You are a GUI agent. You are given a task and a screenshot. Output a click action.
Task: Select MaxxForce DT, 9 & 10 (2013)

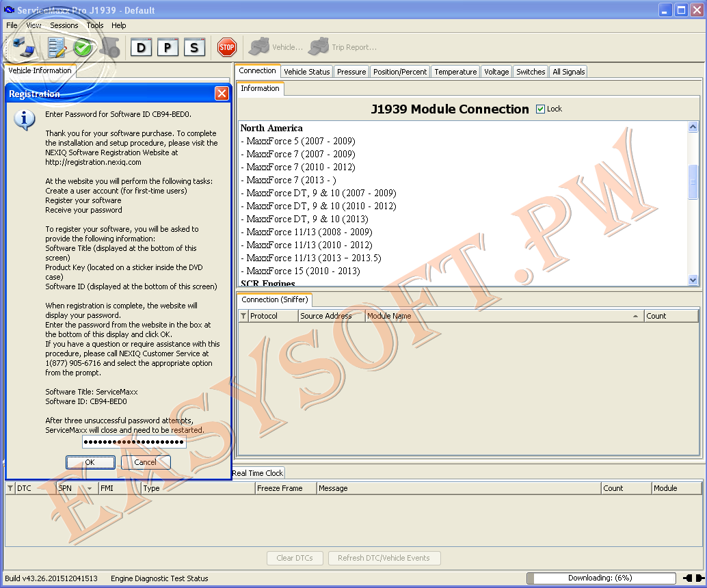point(304,219)
